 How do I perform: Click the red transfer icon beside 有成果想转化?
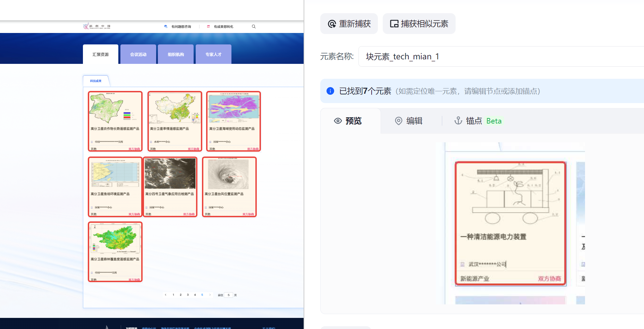coord(208,26)
